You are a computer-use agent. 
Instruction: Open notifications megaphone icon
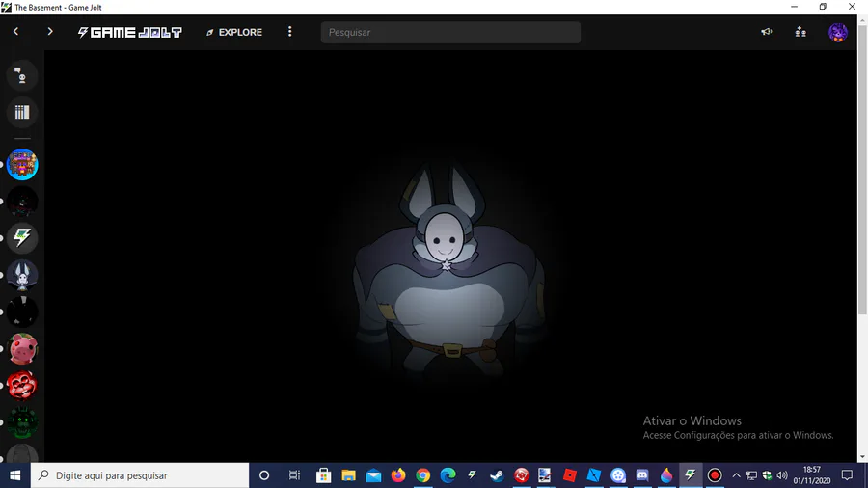click(766, 32)
